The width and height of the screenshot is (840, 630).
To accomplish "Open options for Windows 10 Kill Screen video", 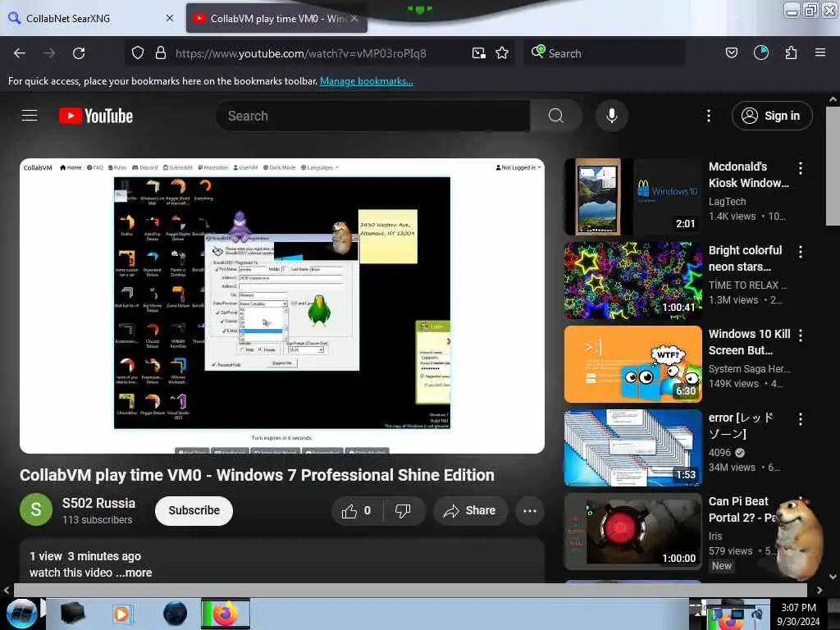I will pyautogui.click(x=801, y=336).
